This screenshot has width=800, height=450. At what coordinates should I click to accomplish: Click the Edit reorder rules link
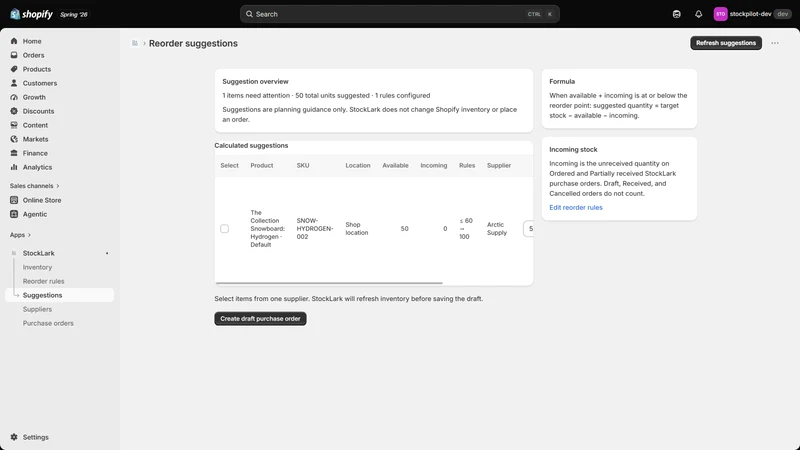click(576, 207)
